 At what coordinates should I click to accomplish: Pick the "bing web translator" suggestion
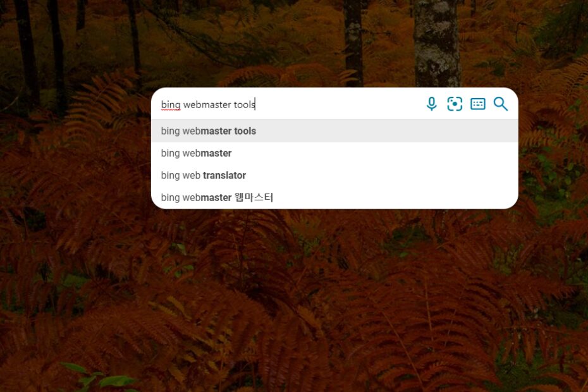click(334, 175)
